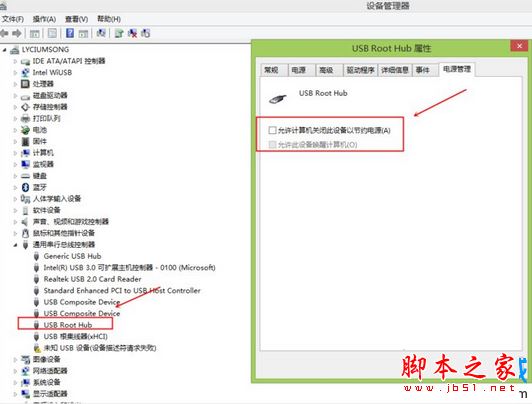Click the Uninstall device red-X toolbar icon
Viewport: 532px width, 404px height.
[x=132, y=33]
